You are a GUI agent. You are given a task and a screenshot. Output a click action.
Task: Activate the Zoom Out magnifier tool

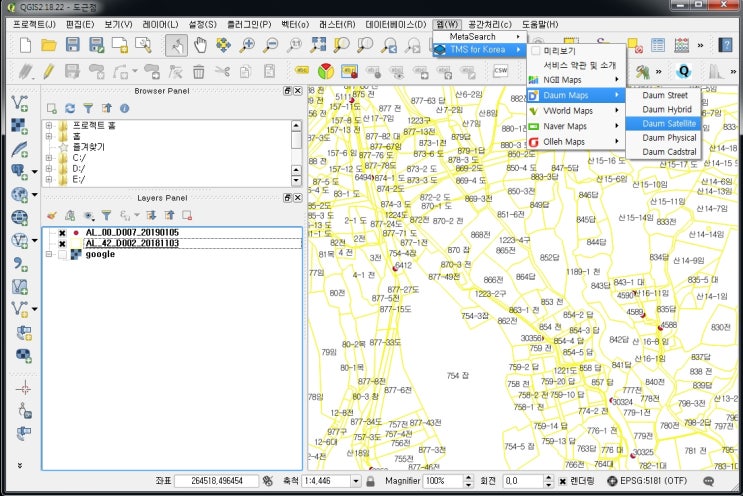[x=271, y=45]
